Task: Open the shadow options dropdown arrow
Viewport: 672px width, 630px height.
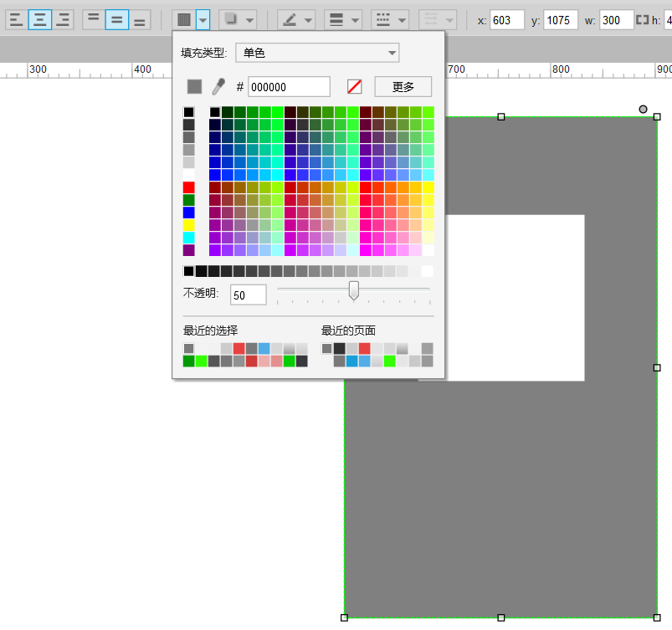Action: pyautogui.click(x=249, y=20)
